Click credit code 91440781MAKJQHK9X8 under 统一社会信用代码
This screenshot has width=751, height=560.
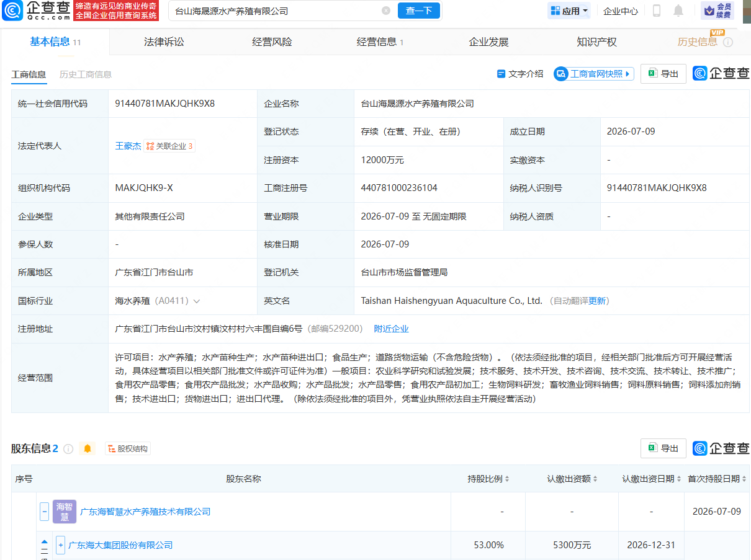[x=165, y=104]
